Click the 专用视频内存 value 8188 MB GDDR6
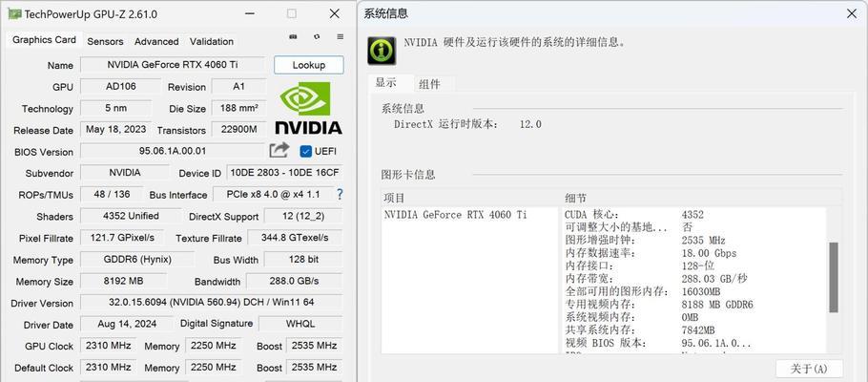Viewport: 868px width, 382px height. pyautogui.click(x=717, y=305)
